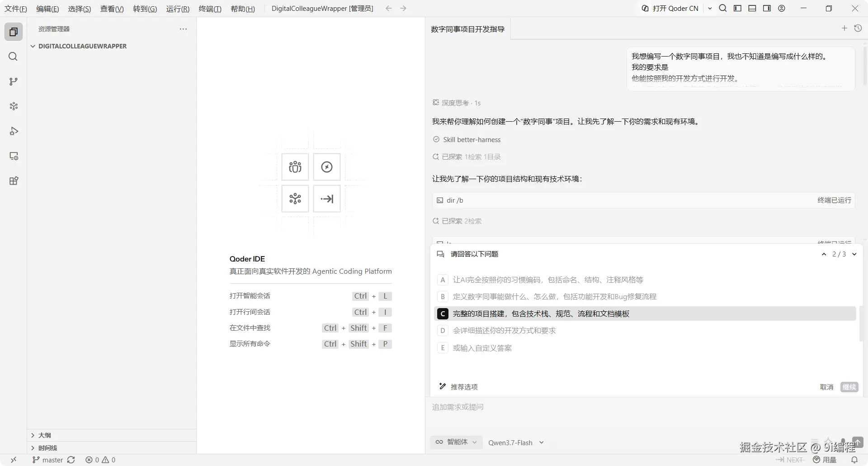Expand the 深度思考 deep thinking section

457,103
